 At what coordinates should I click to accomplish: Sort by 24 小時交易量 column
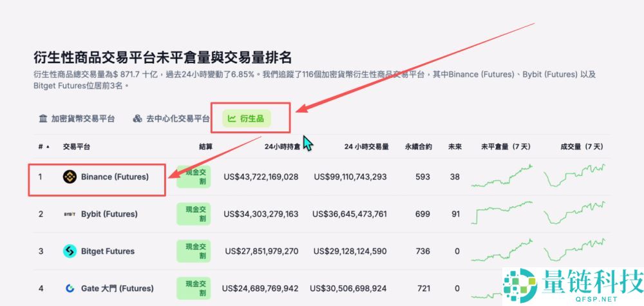pyautogui.click(x=366, y=147)
